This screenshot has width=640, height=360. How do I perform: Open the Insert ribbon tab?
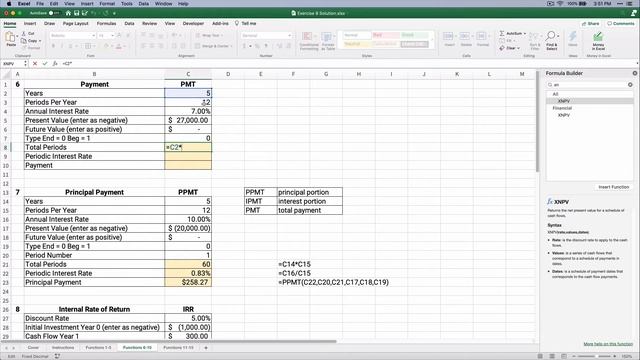(30, 24)
